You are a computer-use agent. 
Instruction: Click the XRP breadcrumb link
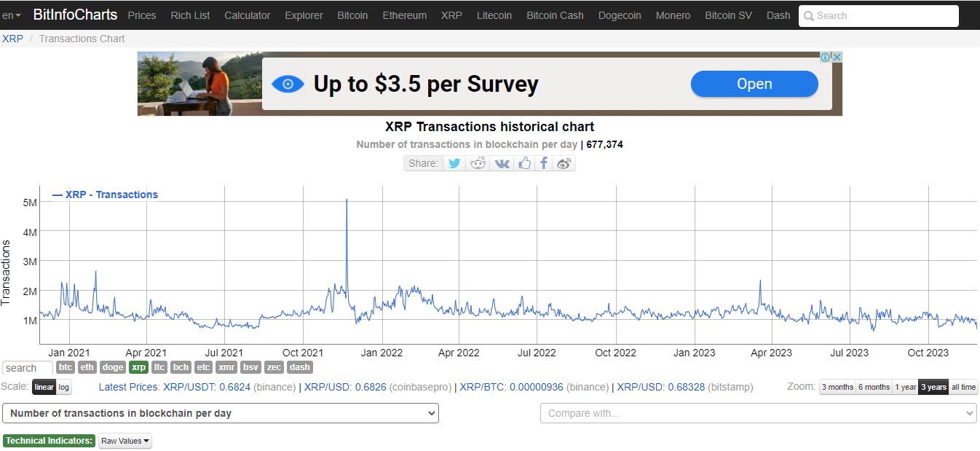click(12, 39)
